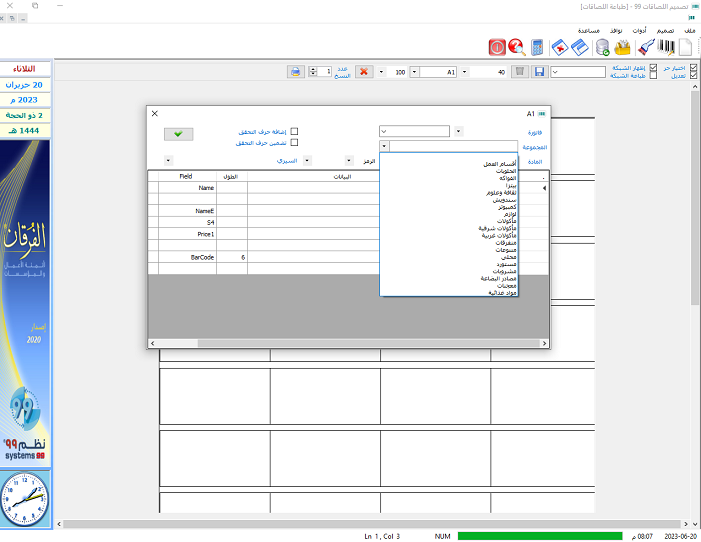Click the printer icon in the toolbar
This screenshot has width=701, height=542.
(295, 72)
